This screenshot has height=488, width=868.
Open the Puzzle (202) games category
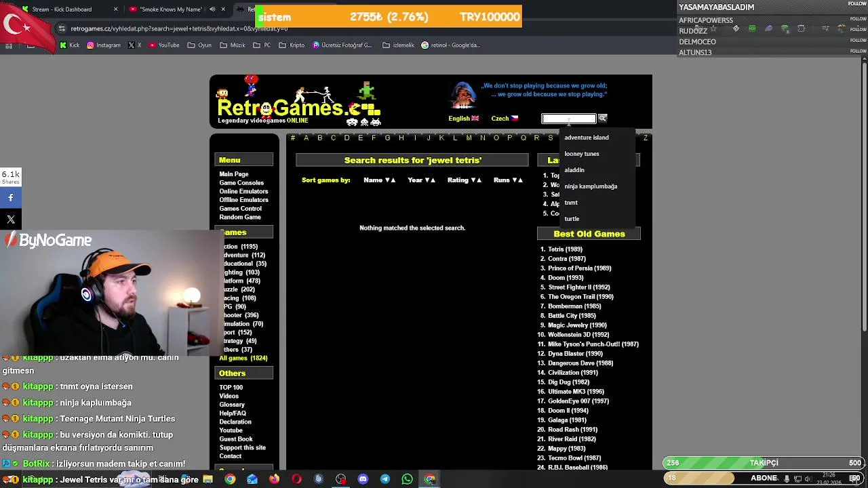click(239, 289)
